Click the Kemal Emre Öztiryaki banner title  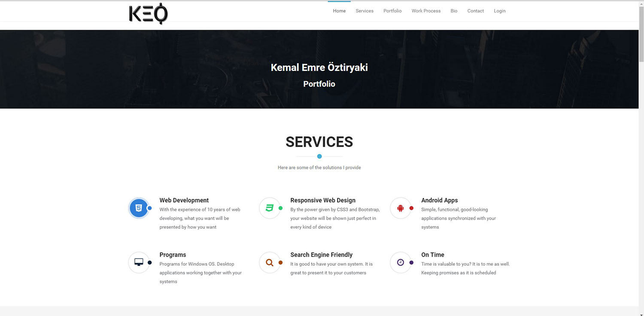[x=319, y=67]
